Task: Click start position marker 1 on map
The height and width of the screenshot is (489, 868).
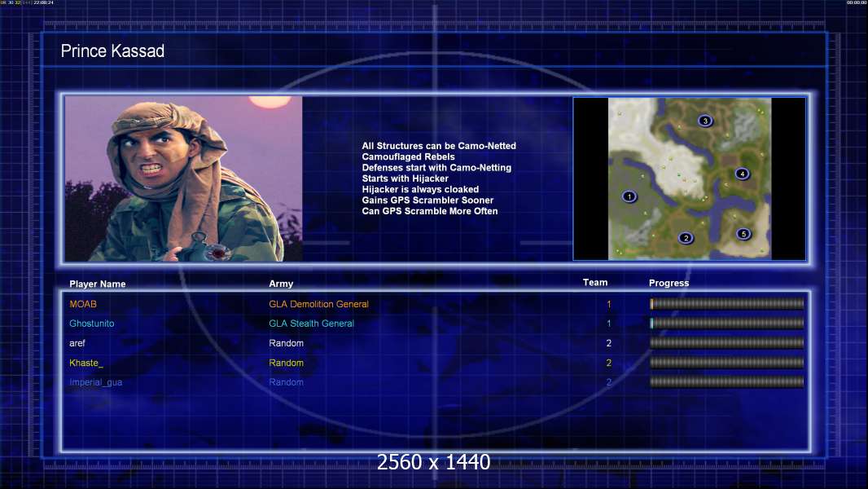Action: [x=629, y=196]
